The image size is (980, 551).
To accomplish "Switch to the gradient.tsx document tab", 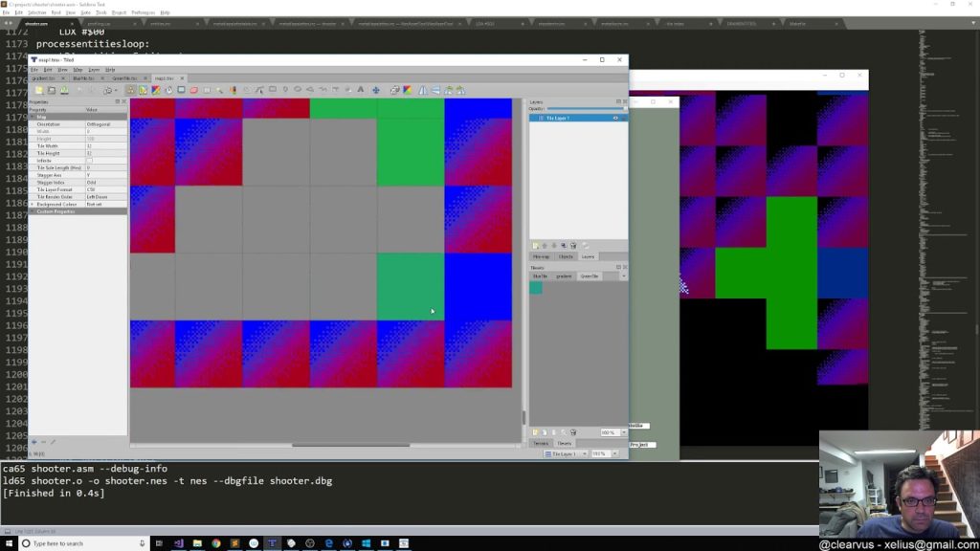I will click(x=44, y=78).
